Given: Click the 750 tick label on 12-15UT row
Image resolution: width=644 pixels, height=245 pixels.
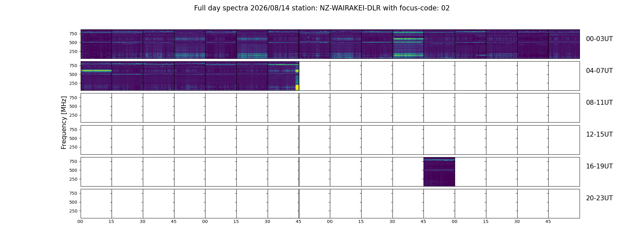Looking at the screenshot, I should click(x=73, y=130).
